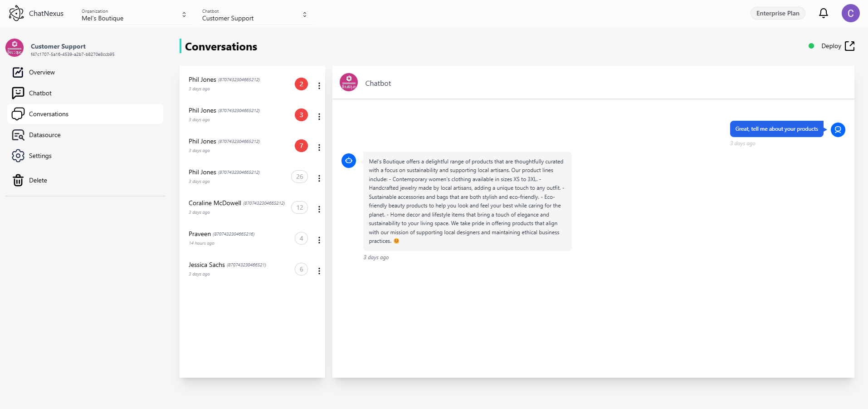Image resolution: width=868 pixels, height=409 pixels.
Task: Open options menu for Coraline McDowell conversation
Action: click(x=319, y=209)
